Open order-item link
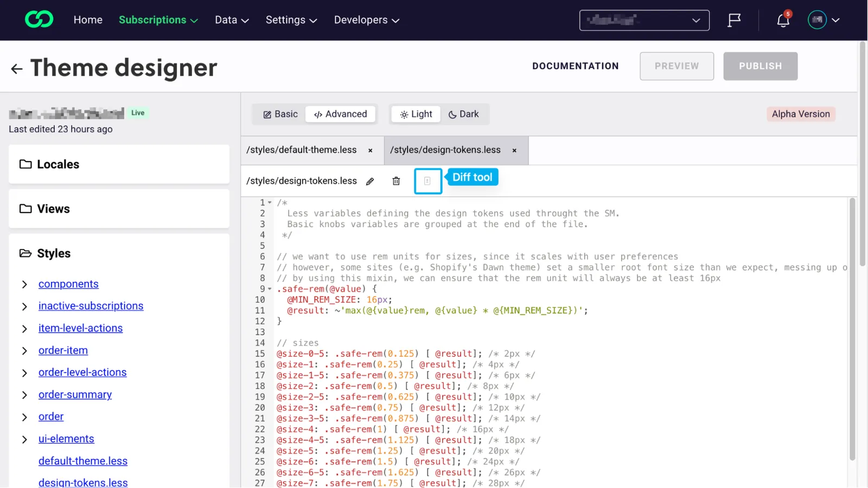 pos(63,350)
